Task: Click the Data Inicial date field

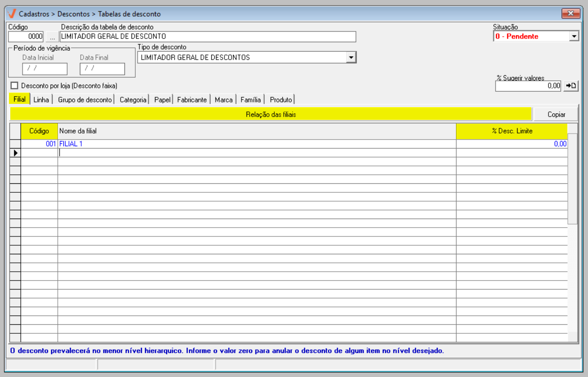Action: coord(45,69)
